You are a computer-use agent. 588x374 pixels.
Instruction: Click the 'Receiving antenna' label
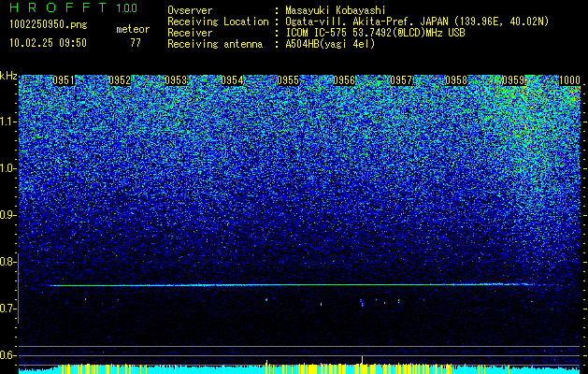click(215, 44)
